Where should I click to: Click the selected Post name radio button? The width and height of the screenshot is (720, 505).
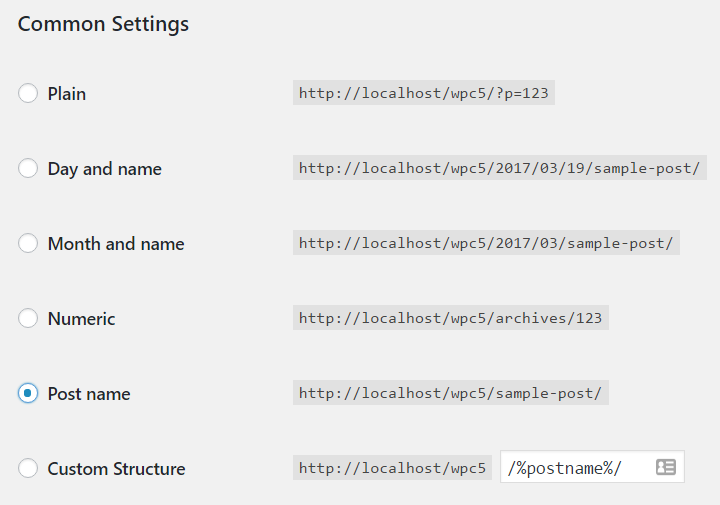click(28, 394)
